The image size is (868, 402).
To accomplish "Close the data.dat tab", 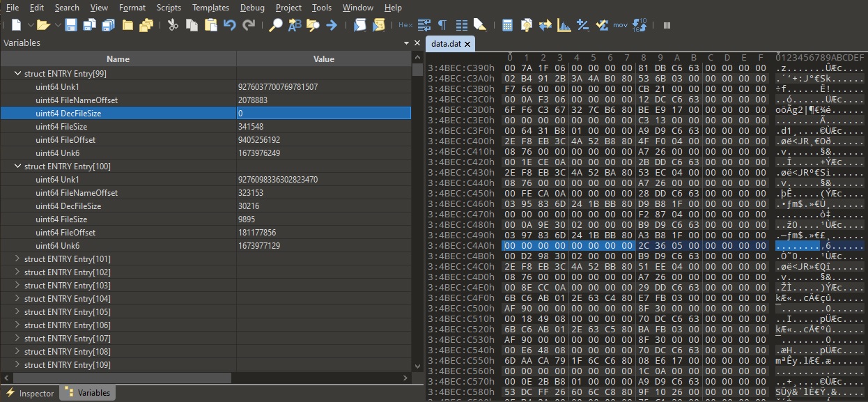I will point(467,44).
